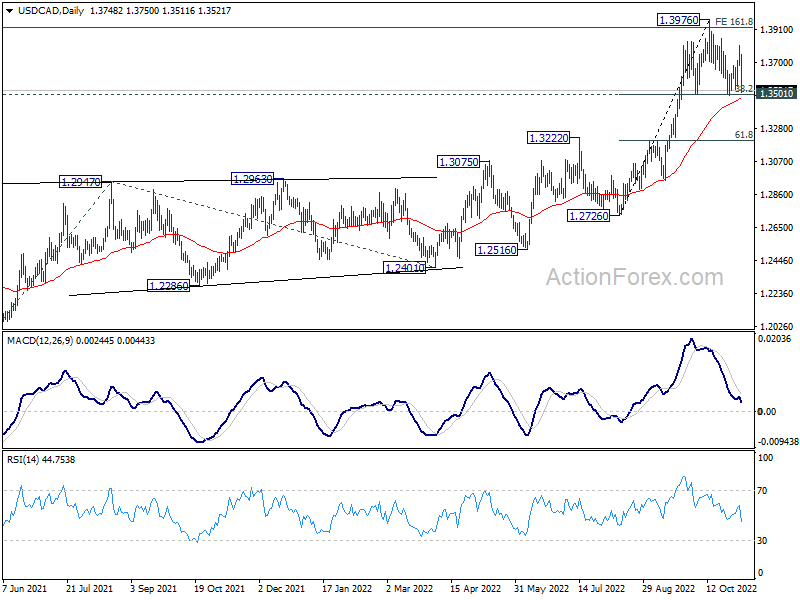The image size is (800, 600).
Task: Click the 1.29470 price label
Action: tap(81, 182)
